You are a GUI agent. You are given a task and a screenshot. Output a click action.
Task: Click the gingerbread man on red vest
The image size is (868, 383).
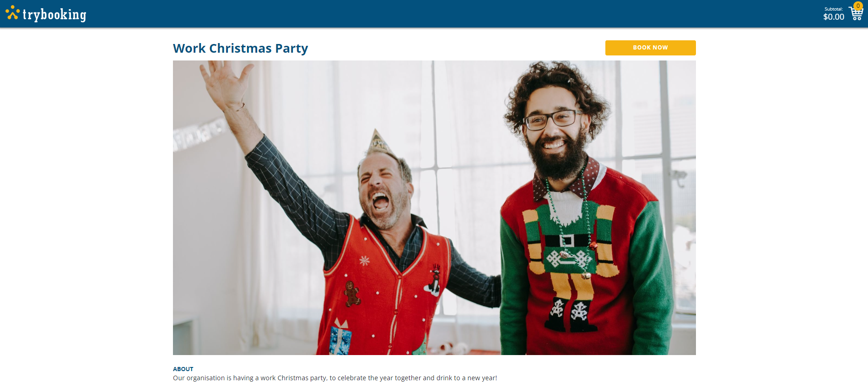[351, 294]
